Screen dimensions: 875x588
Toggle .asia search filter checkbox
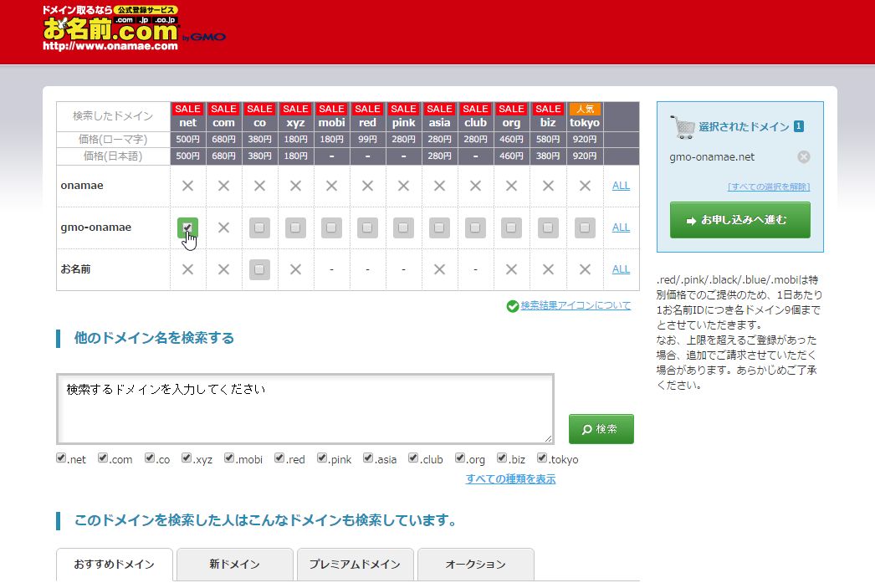pyautogui.click(x=368, y=458)
